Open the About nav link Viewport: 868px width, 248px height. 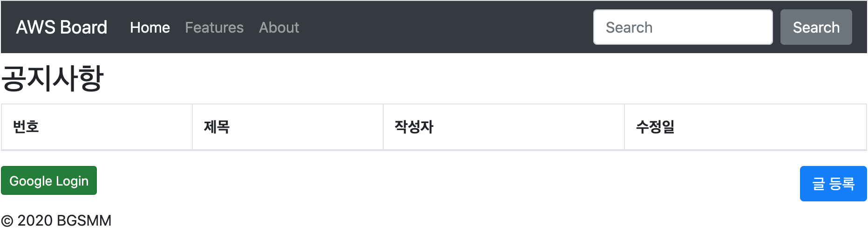[279, 28]
